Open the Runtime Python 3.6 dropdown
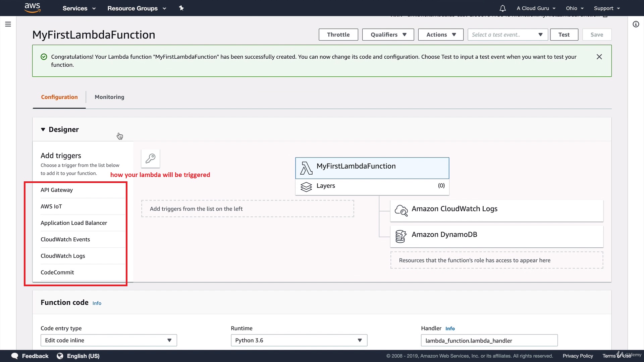644x362 pixels. point(299,340)
